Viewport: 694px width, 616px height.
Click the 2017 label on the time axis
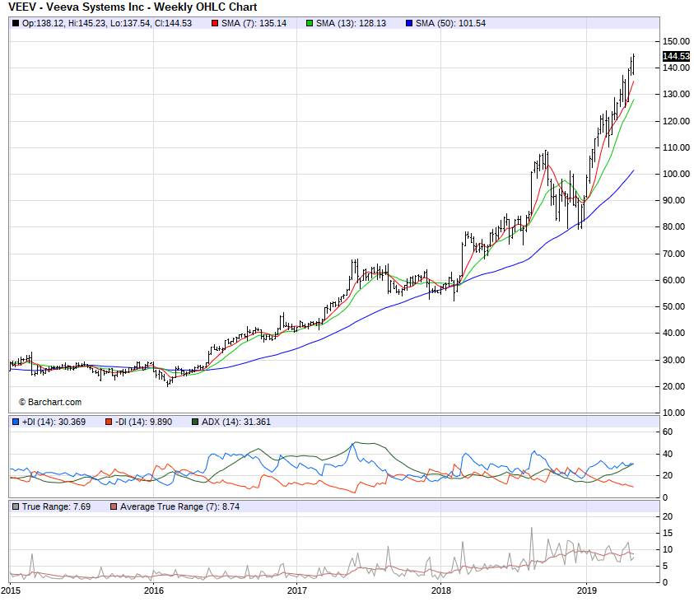click(x=297, y=590)
